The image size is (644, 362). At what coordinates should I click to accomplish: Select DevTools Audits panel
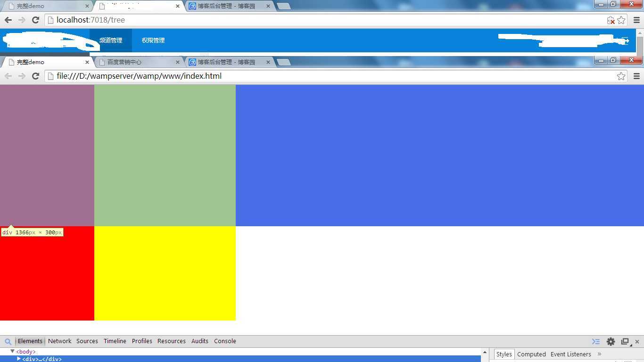[200, 341]
